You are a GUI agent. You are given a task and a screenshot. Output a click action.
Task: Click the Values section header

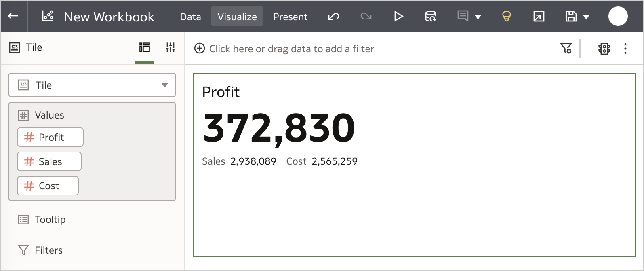49,115
